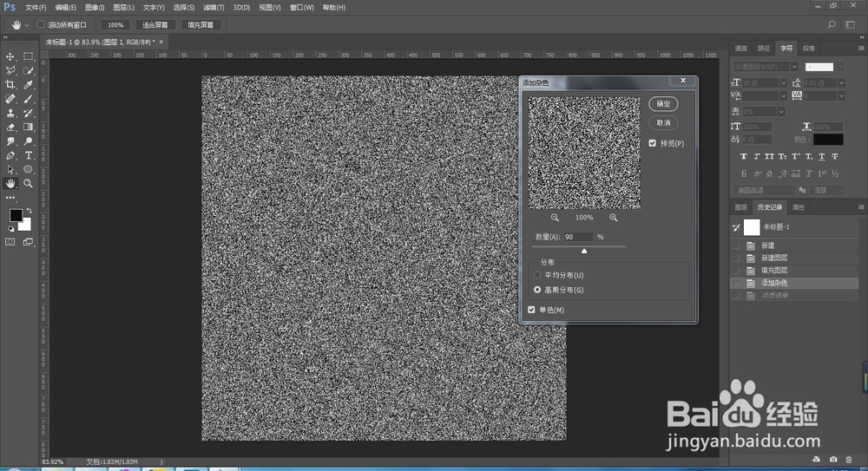
Task: Select the Rectangular Marquee tool
Action: coord(28,56)
